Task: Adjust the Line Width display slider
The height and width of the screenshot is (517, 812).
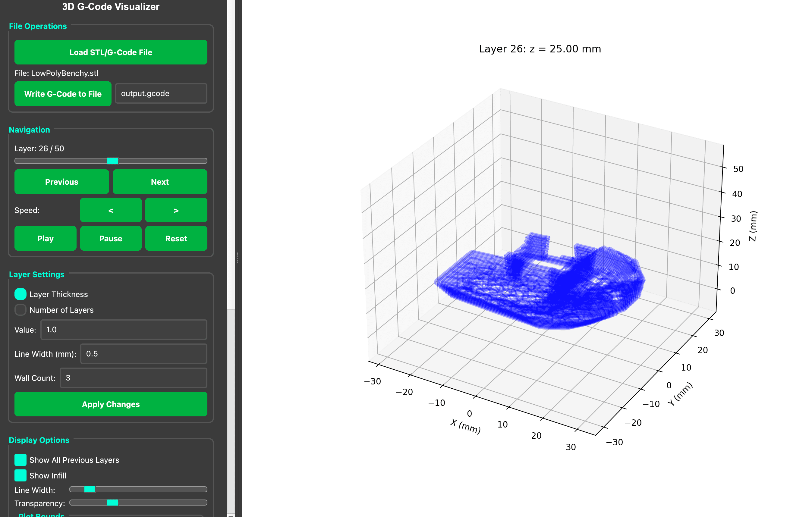Action: pos(90,489)
